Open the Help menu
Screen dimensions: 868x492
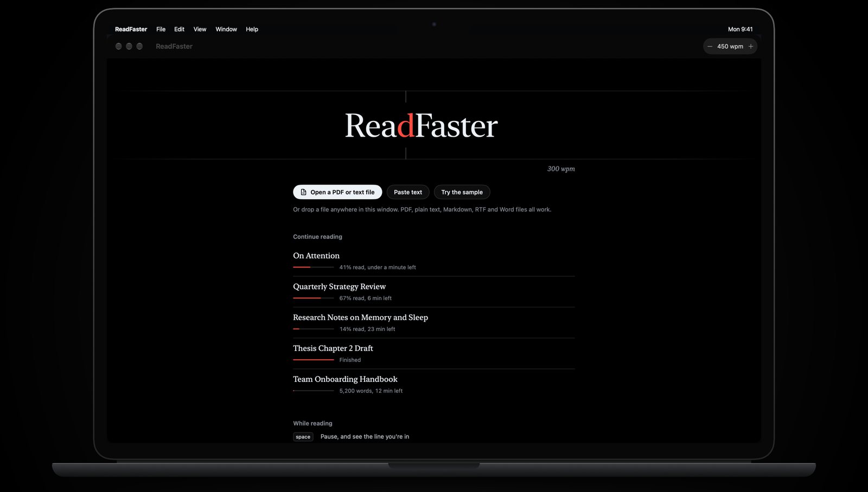point(252,29)
